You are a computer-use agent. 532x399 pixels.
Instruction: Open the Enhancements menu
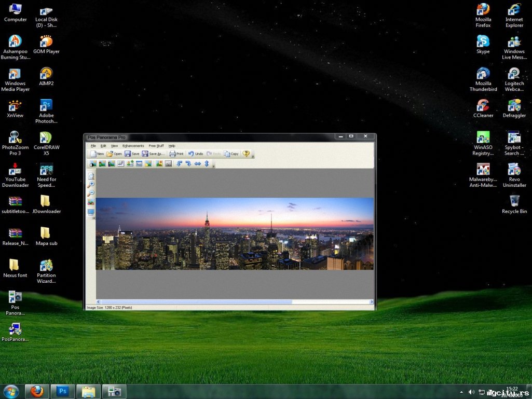click(133, 146)
